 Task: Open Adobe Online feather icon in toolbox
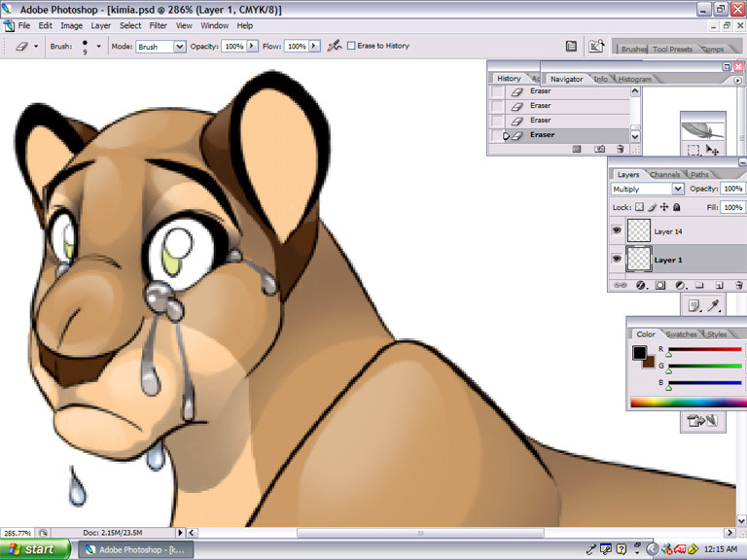[702, 130]
